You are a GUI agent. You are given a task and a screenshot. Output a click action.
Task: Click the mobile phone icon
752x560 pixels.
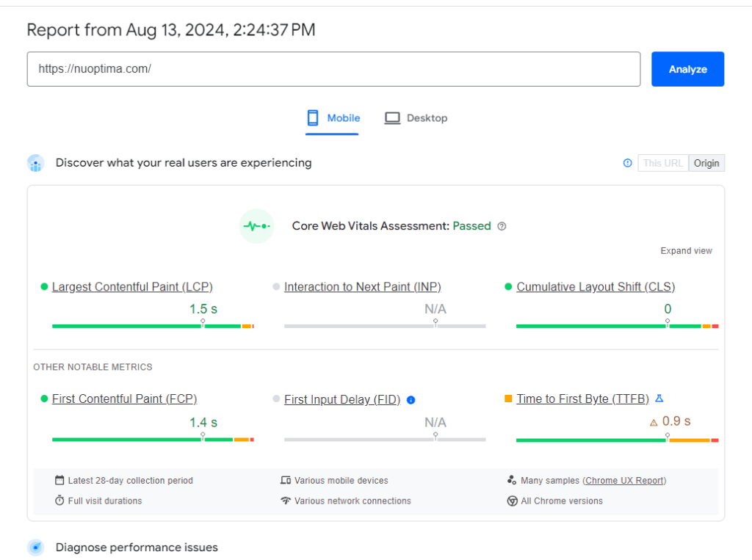(x=313, y=117)
